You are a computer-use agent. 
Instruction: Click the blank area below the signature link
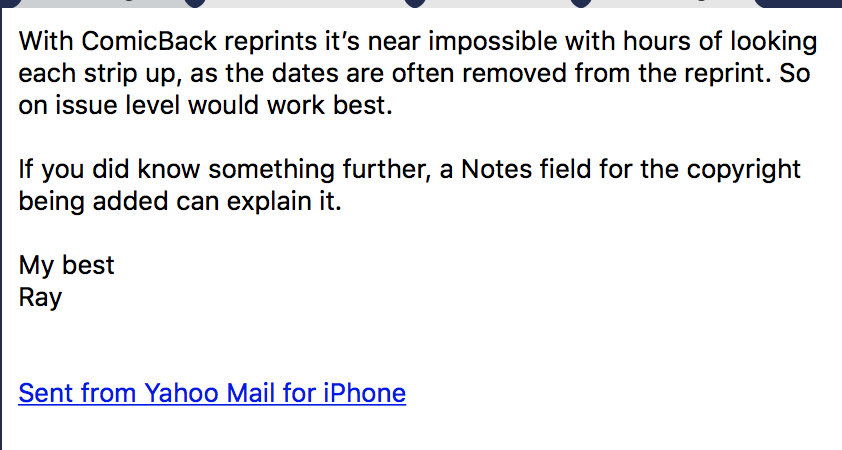[x=421, y=430]
